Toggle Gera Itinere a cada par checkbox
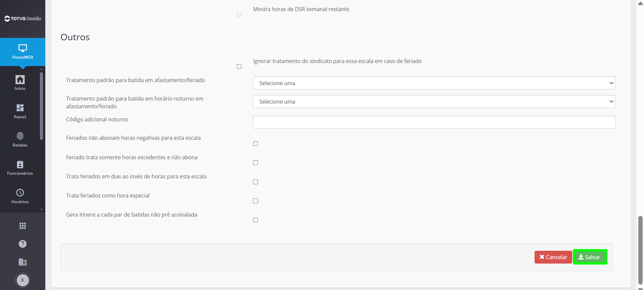This screenshot has width=644, height=290. coord(255,220)
